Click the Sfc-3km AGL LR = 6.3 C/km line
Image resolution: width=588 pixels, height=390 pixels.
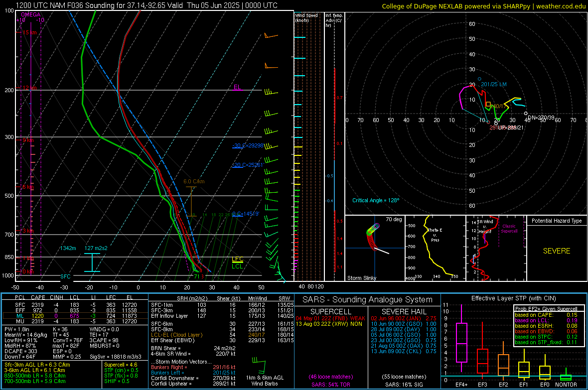click(37, 365)
